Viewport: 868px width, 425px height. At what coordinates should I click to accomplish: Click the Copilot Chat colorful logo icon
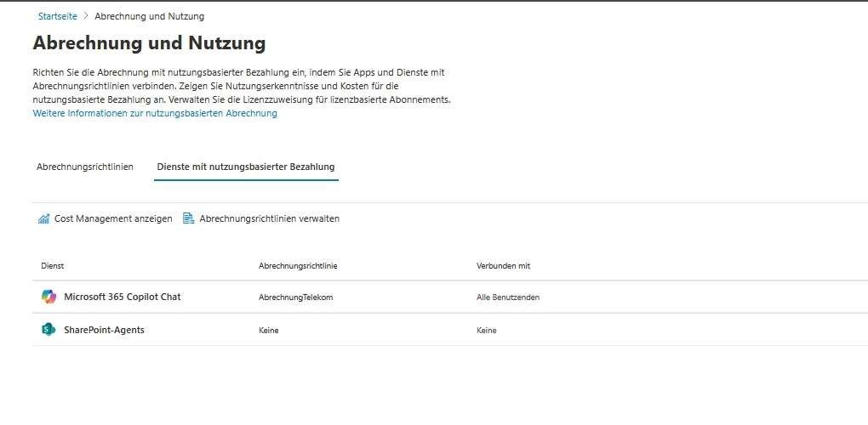pos(49,297)
